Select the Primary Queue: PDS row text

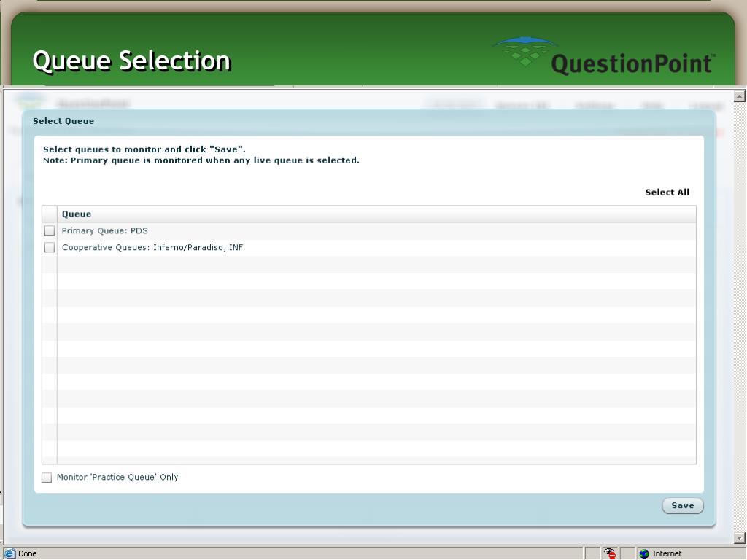pyautogui.click(x=105, y=231)
